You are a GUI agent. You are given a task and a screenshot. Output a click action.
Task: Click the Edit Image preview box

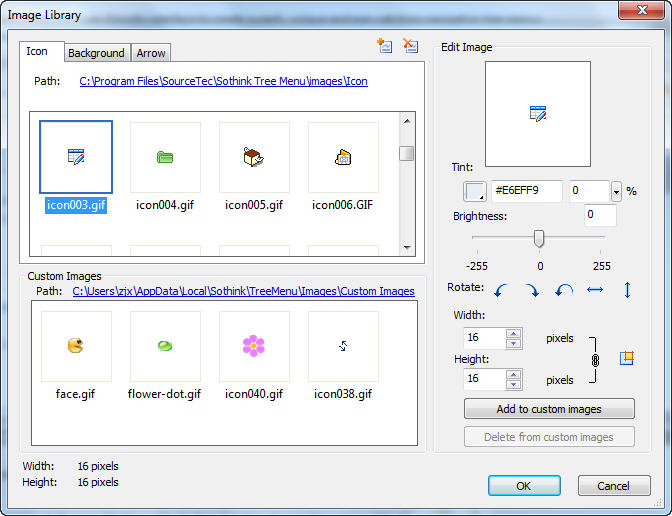point(538,114)
